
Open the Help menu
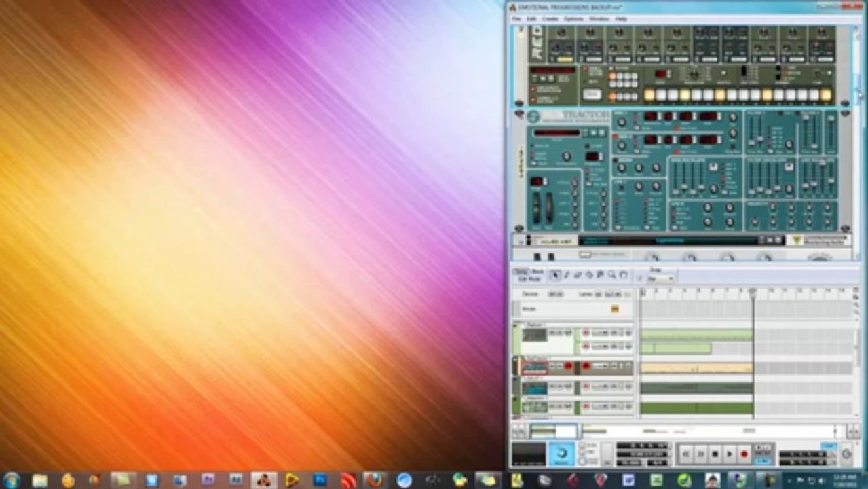pos(621,19)
